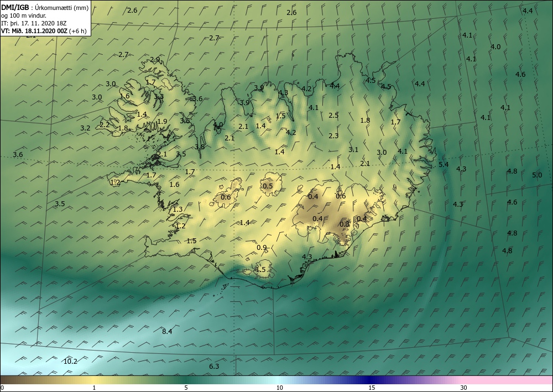Image resolution: width=553 pixels, height=392 pixels.
Task: Click the 5.4 value off the east coast
Action: coord(444,164)
